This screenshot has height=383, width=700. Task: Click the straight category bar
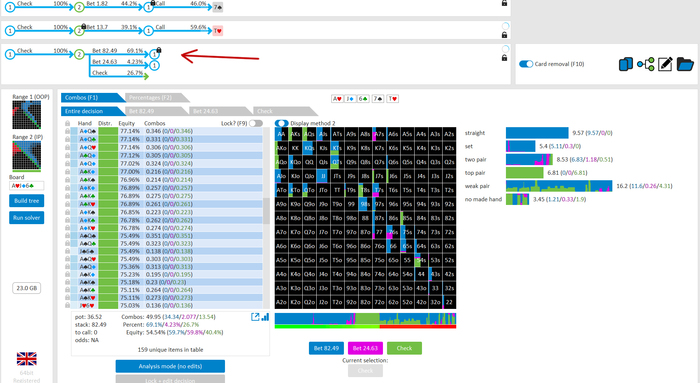click(537, 133)
